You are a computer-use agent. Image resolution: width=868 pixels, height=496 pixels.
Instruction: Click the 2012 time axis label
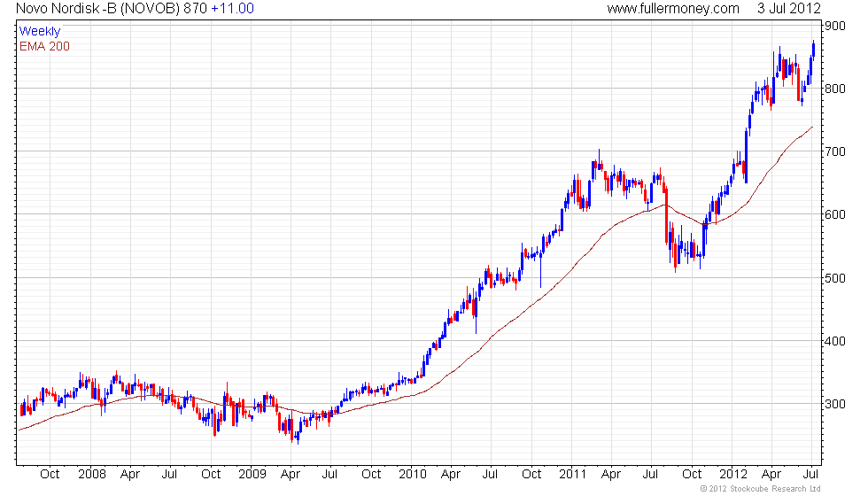[733, 475]
